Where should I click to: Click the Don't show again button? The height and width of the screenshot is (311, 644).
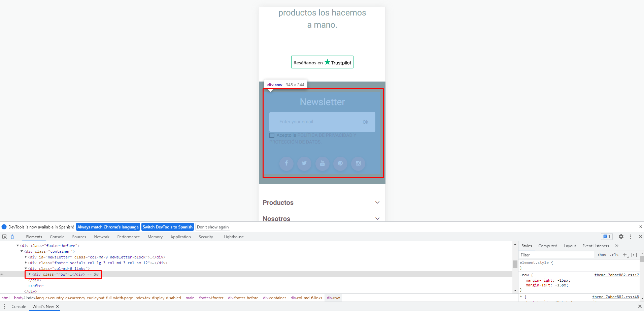[213, 227]
